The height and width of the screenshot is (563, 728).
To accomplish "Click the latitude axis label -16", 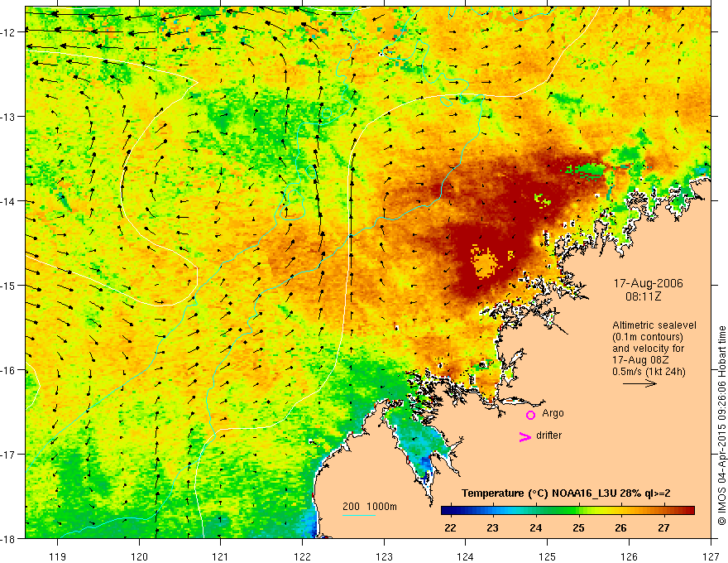I will click(x=8, y=370).
